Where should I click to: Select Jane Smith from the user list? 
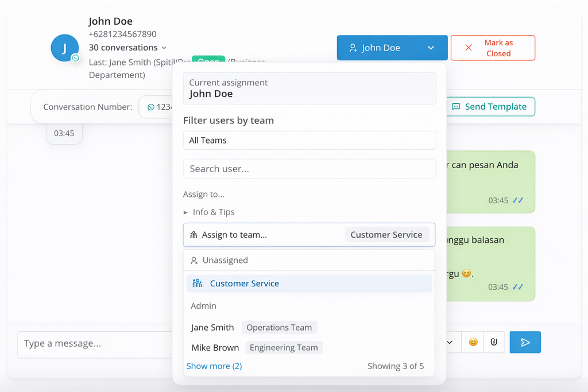pyautogui.click(x=212, y=327)
